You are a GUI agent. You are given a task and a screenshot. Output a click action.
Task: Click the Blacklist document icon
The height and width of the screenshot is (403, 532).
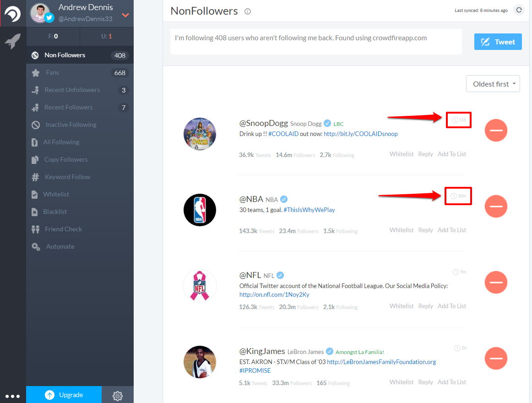(35, 212)
